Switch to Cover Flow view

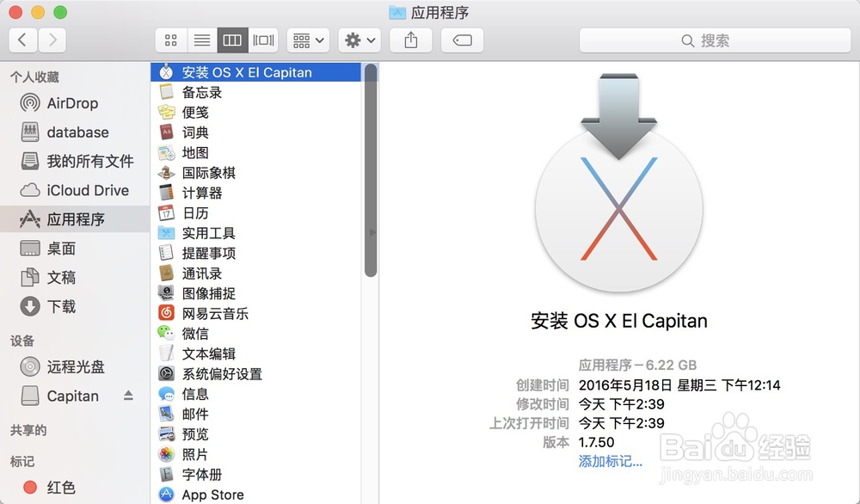click(x=263, y=40)
